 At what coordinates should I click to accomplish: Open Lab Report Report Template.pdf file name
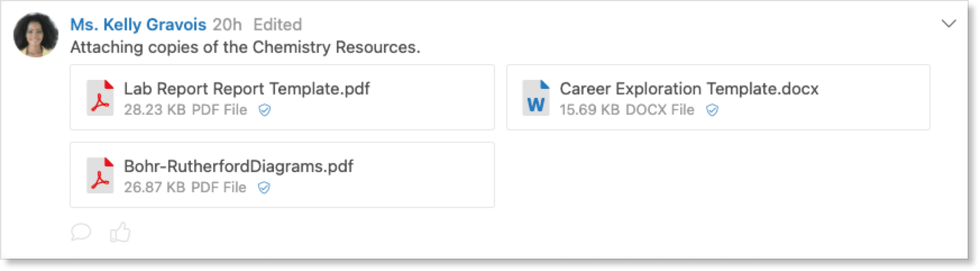[x=247, y=89]
